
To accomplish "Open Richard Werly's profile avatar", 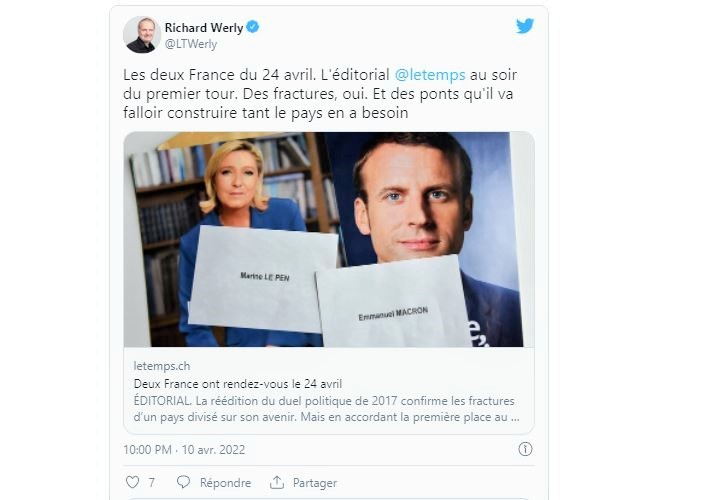I will [x=142, y=35].
